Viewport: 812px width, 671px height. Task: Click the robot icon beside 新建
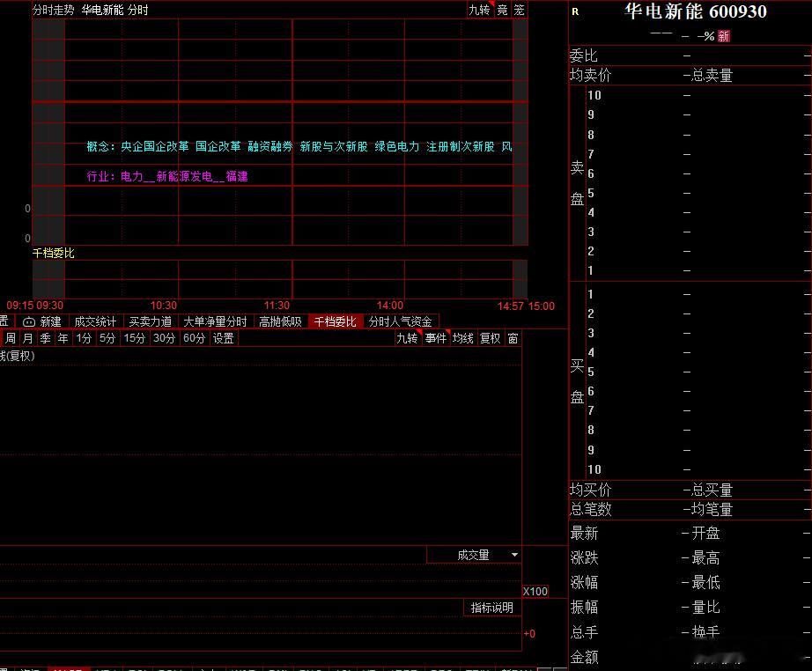29,322
